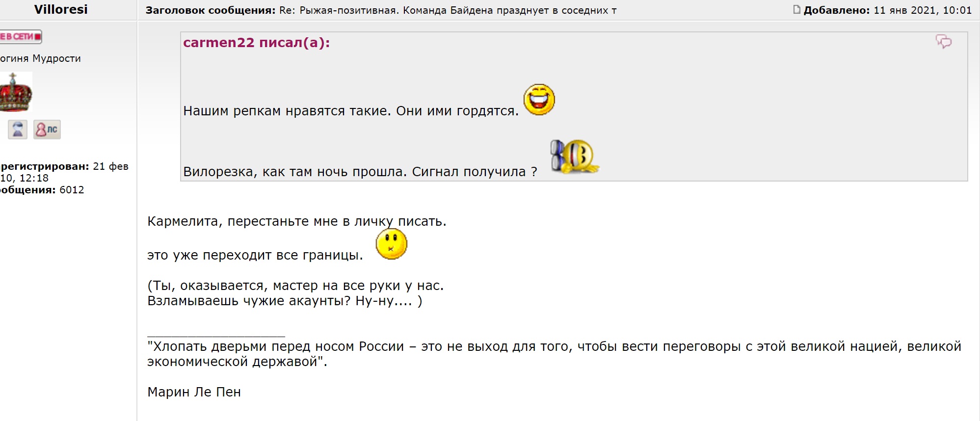The width and height of the screenshot is (980, 421).
Task: Click the red crown avatar image
Action: (x=16, y=92)
